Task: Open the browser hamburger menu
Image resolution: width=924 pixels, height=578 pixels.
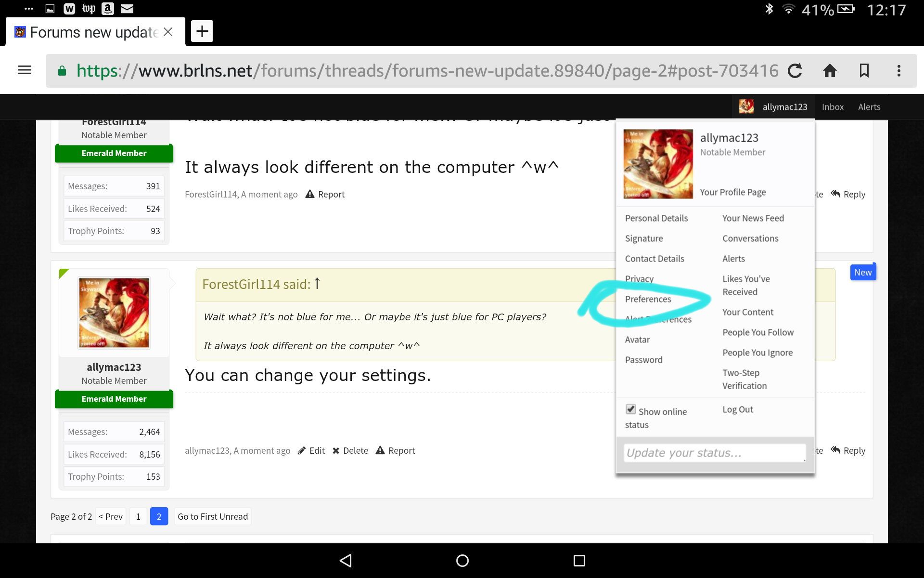Action: tap(25, 70)
